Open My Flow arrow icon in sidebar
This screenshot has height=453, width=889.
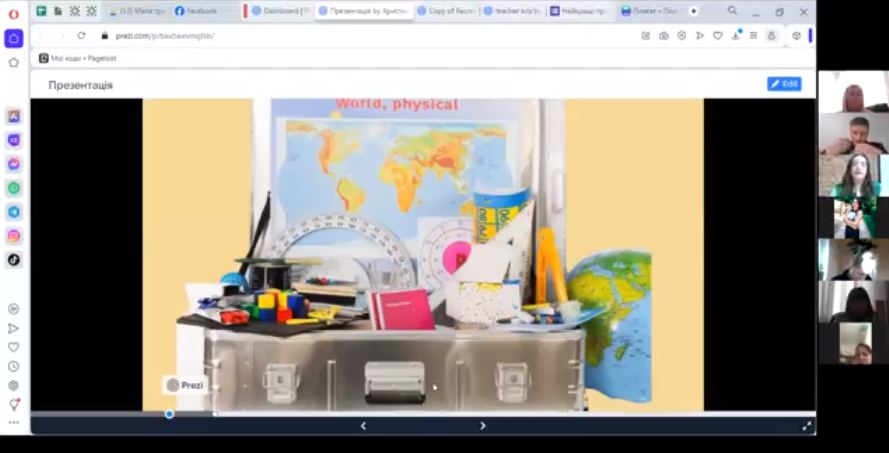(14, 328)
